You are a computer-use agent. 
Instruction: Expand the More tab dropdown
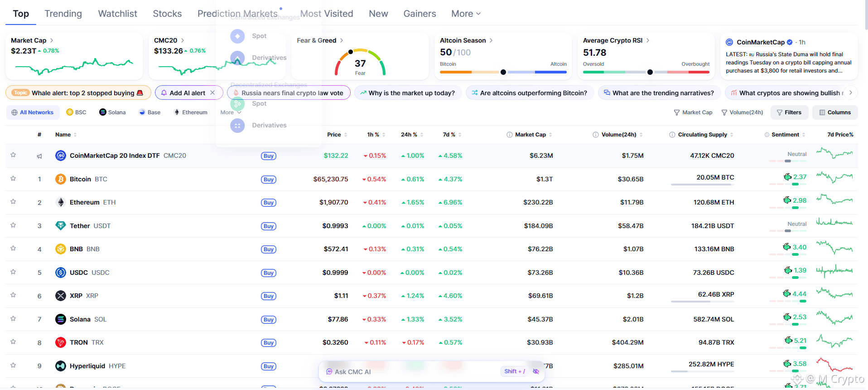click(x=466, y=14)
